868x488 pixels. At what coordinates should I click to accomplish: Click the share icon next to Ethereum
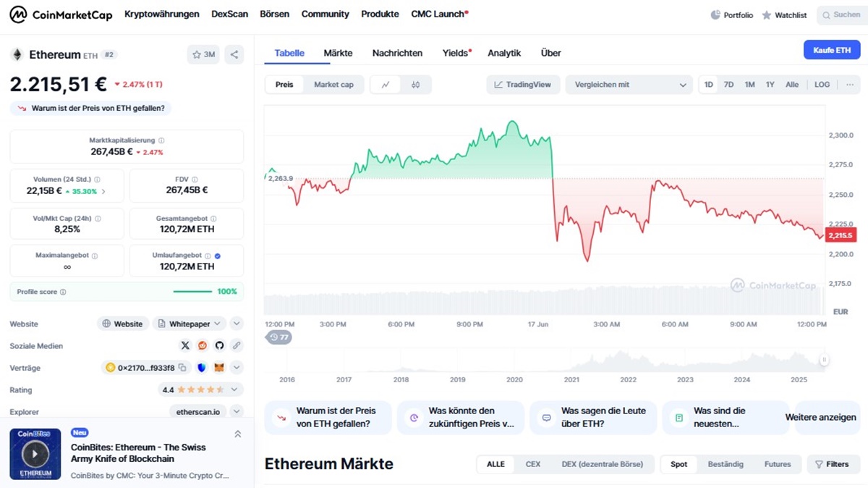point(234,54)
